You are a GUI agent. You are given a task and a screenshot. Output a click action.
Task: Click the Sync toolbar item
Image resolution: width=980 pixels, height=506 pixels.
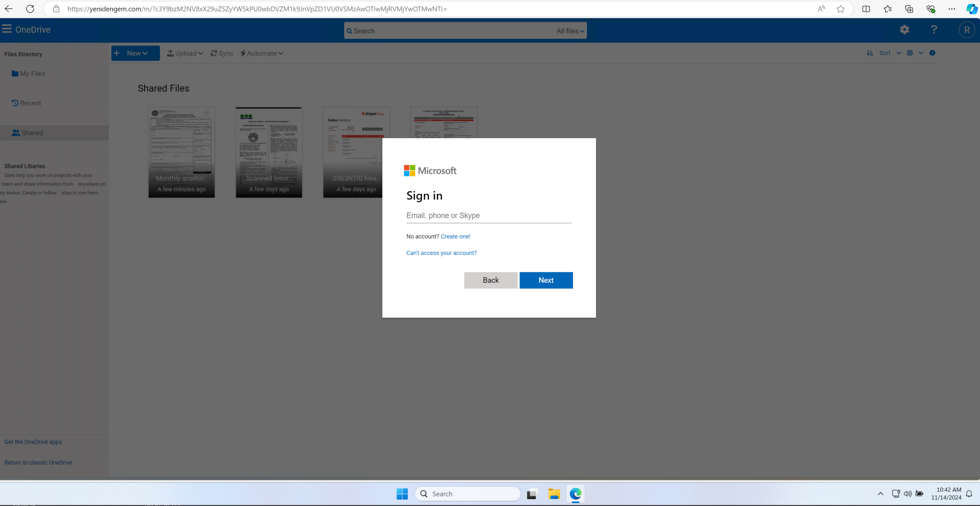(222, 53)
